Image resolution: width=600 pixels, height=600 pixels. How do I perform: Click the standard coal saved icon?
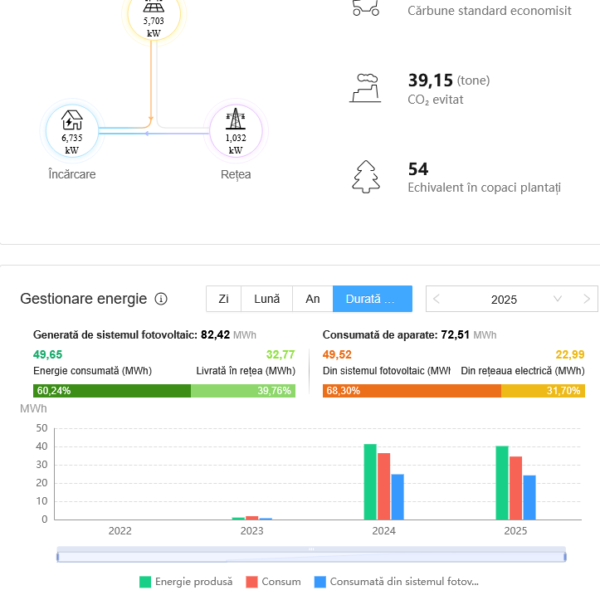point(365,8)
